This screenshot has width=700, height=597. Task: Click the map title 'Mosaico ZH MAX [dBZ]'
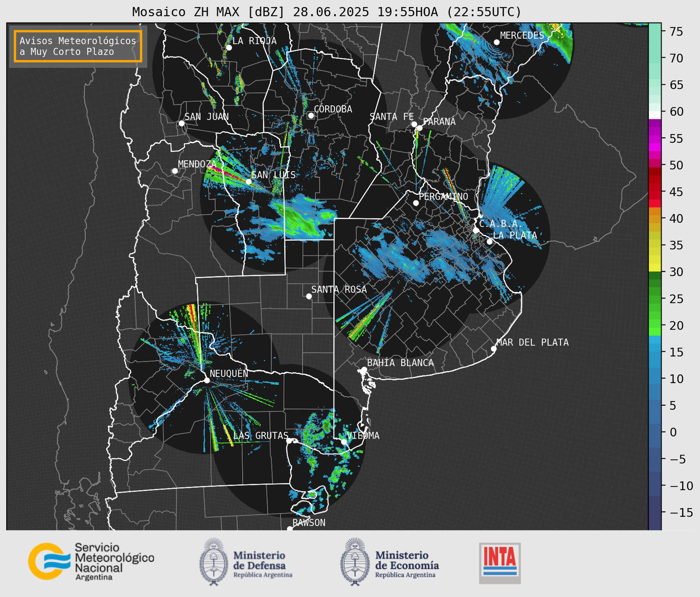pyautogui.click(x=209, y=12)
